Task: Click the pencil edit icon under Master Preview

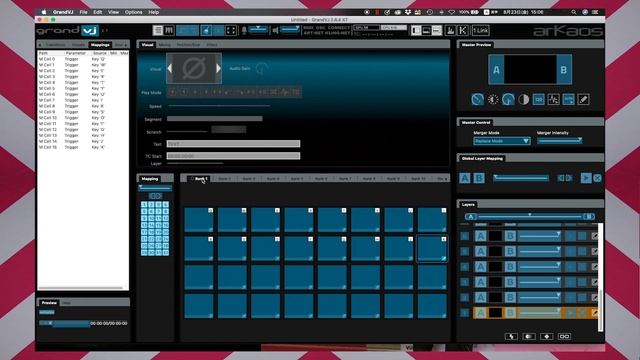Action: (583, 99)
